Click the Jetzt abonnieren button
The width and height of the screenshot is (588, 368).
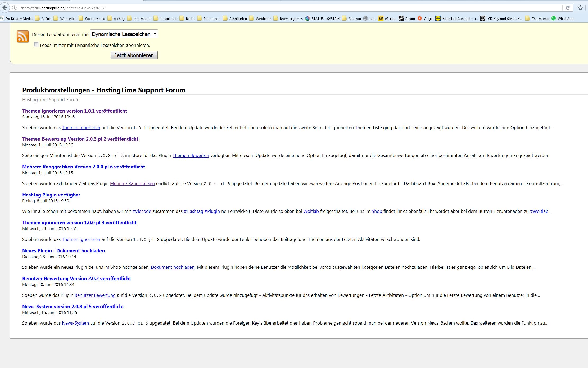point(134,55)
